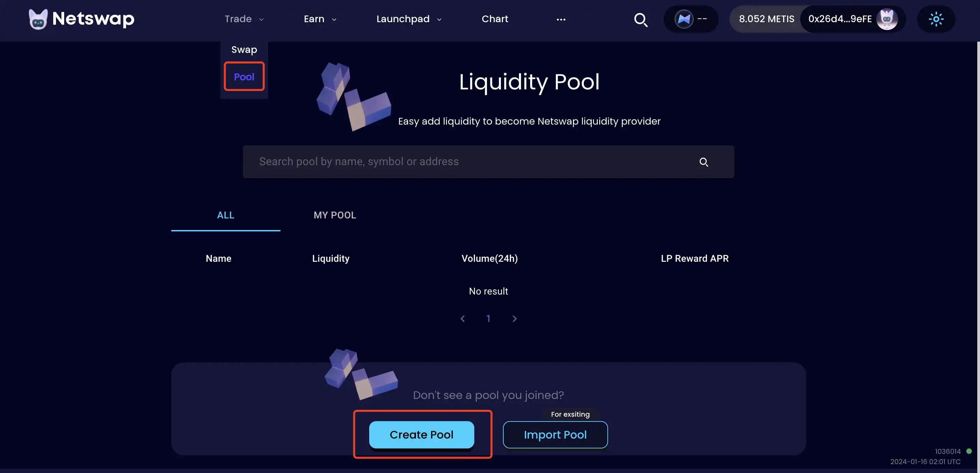Navigate to next page using arrow

514,319
